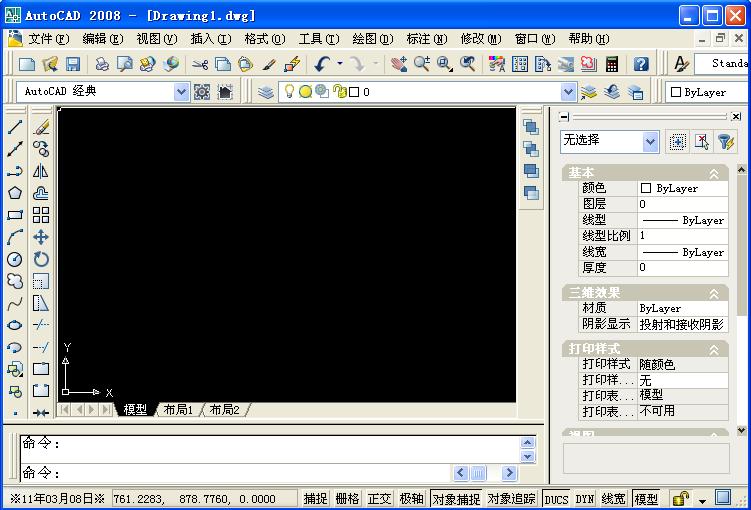Click the Pan realtime hand icon
The image size is (751, 510).
(398, 64)
